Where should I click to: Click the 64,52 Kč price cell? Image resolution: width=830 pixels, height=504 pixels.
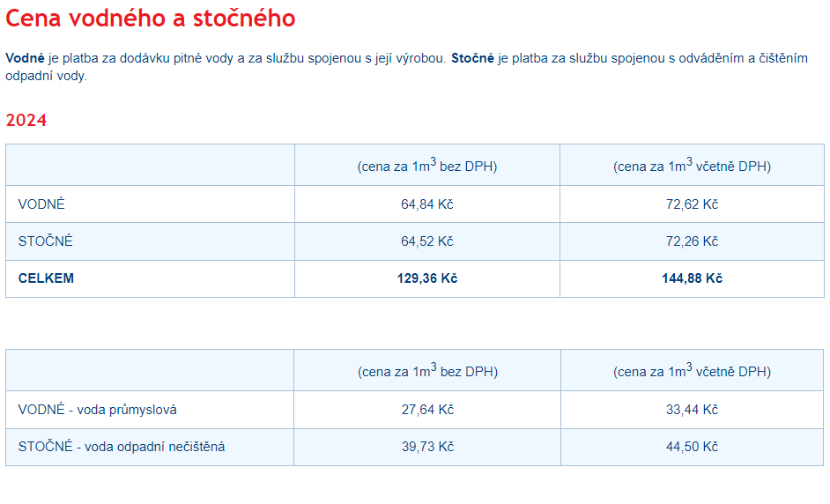pyautogui.click(x=427, y=241)
